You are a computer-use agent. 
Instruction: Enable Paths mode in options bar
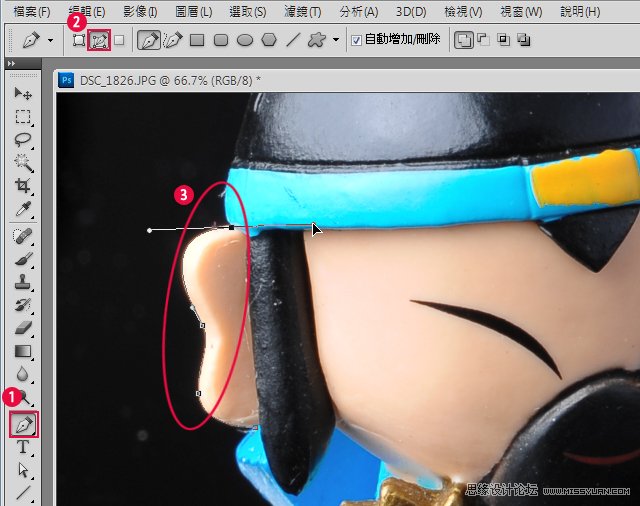pyautogui.click(x=99, y=40)
